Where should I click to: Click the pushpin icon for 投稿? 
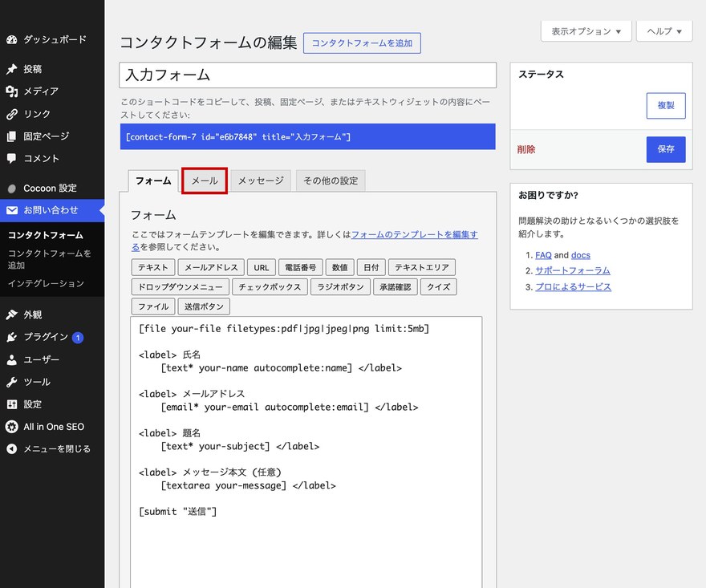12,69
